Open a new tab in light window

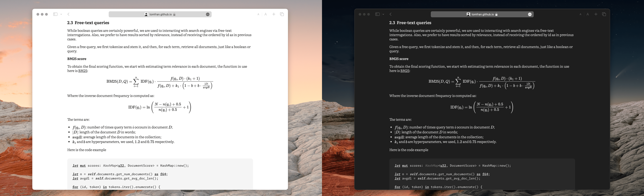click(x=274, y=14)
